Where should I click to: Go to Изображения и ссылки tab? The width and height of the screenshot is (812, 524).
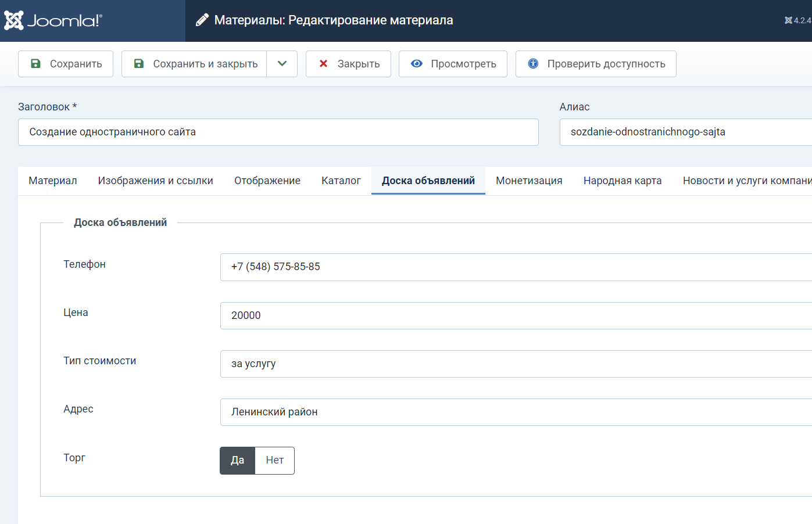[x=155, y=181]
